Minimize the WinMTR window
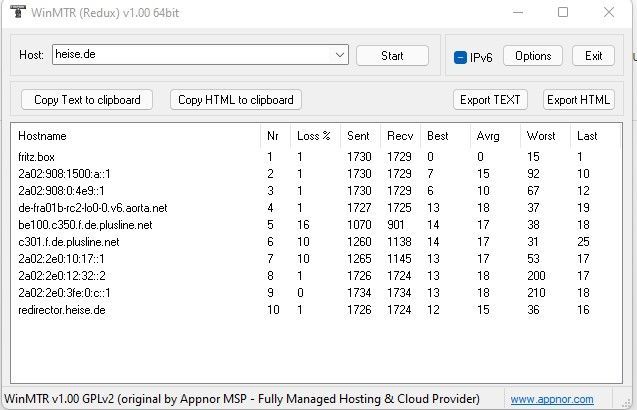The height and width of the screenshot is (410, 637). click(x=518, y=13)
